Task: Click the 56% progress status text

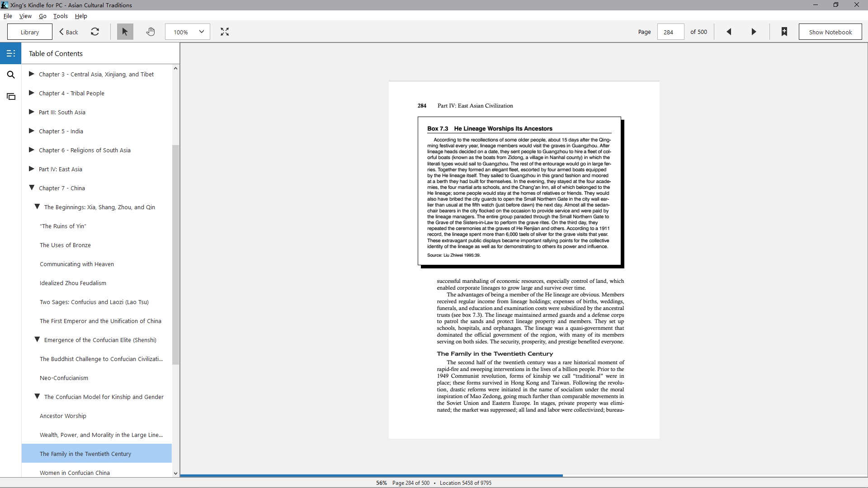Action: pyautogui.click(x=382, y=483)
